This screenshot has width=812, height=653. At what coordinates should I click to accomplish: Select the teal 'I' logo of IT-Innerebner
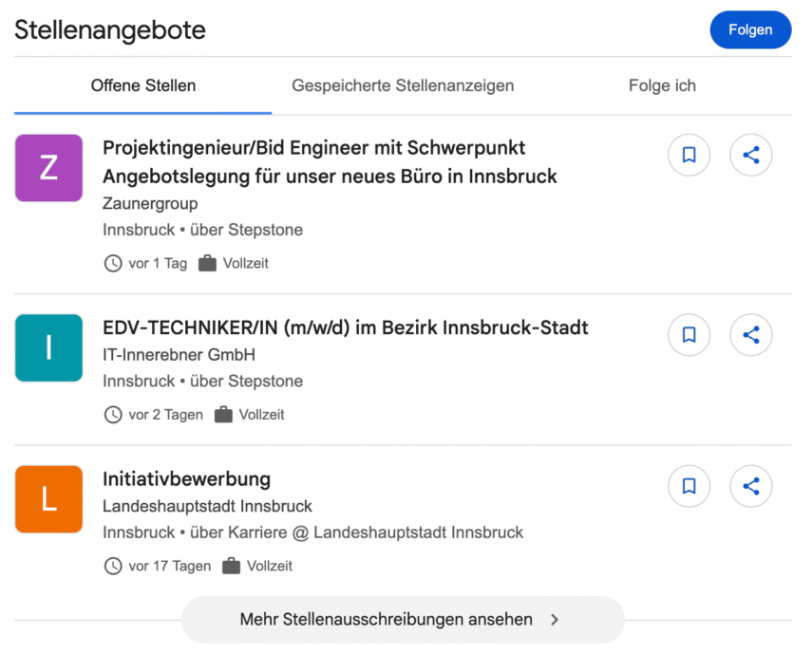pos(48,348)
